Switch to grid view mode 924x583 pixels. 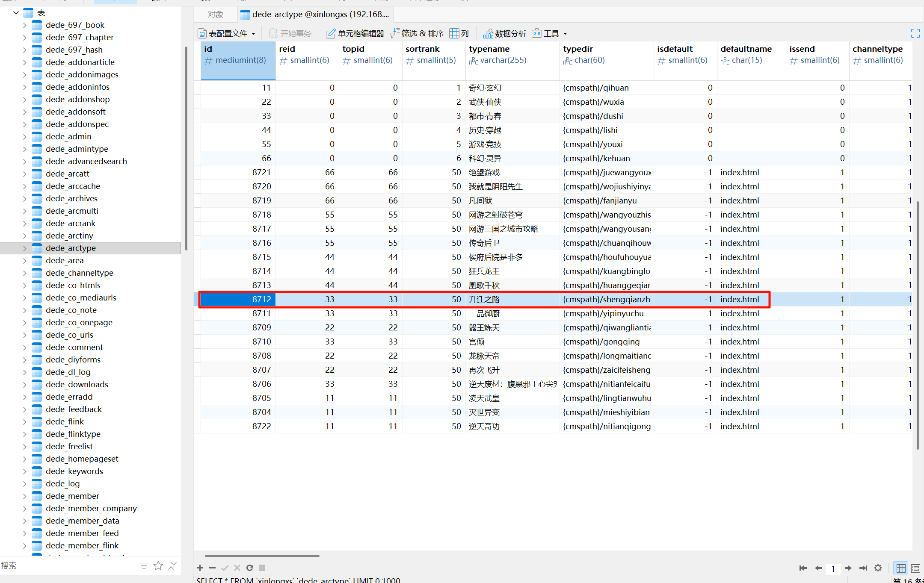[901, 568]
